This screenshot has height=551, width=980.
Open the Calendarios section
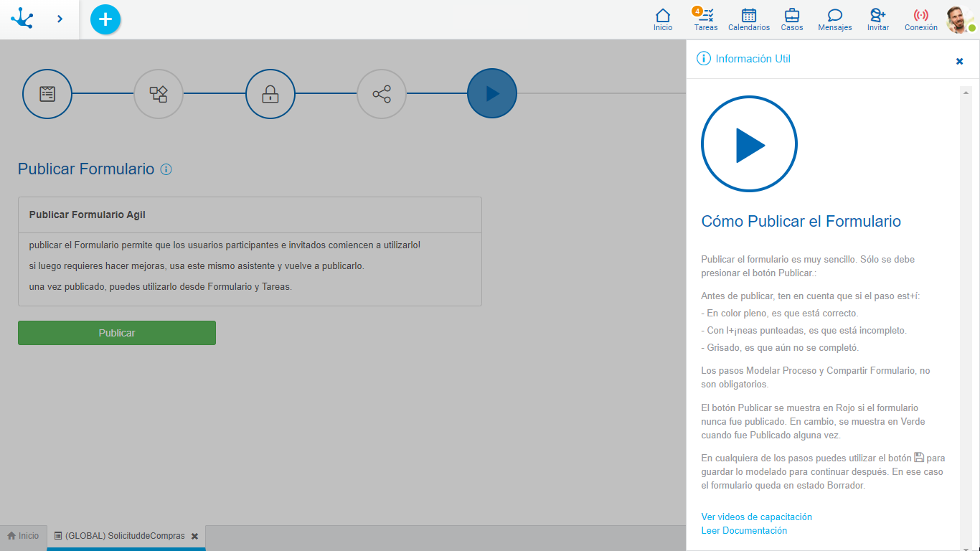(x=749, y=19)
